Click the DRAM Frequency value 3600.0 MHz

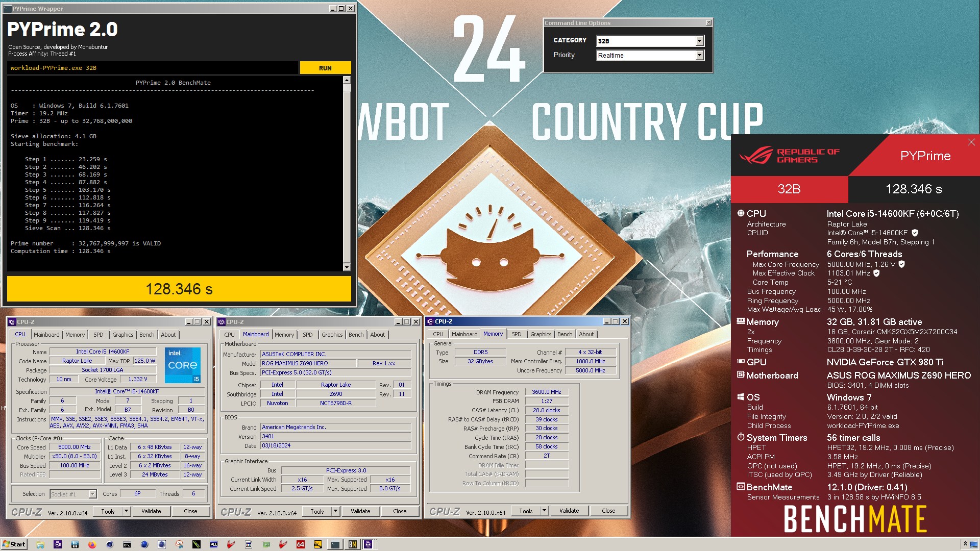[547, 392]
